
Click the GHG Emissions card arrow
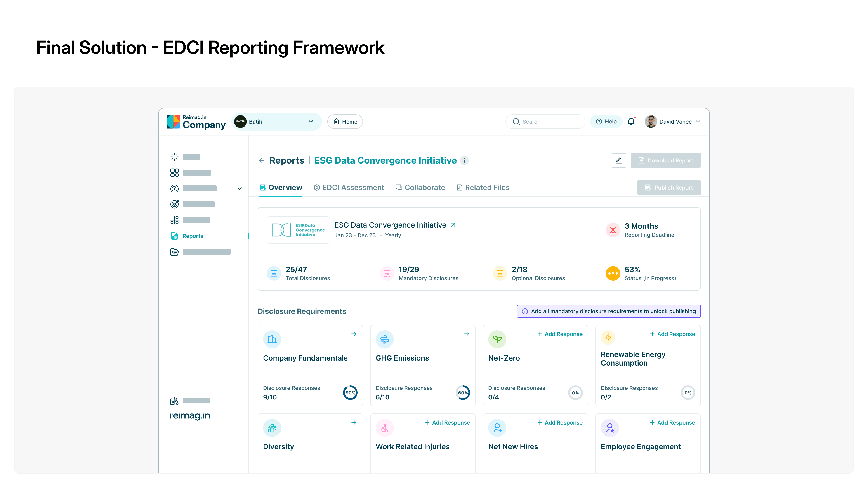point(466,334)
